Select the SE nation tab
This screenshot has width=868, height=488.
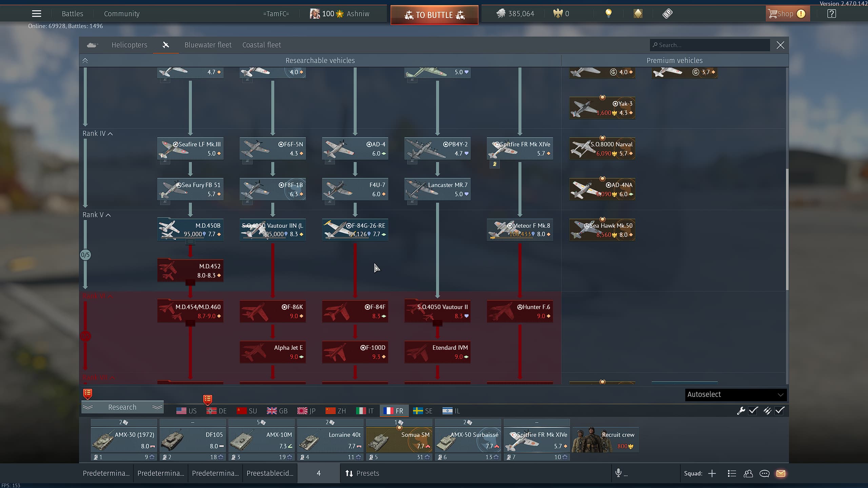423,411
